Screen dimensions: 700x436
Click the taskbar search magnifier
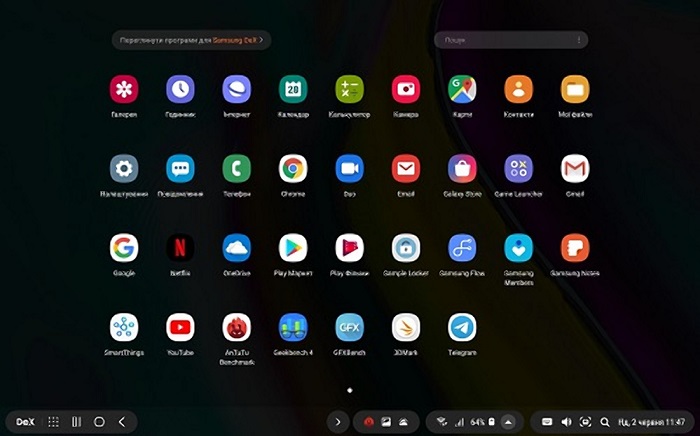tap(604, 422)
